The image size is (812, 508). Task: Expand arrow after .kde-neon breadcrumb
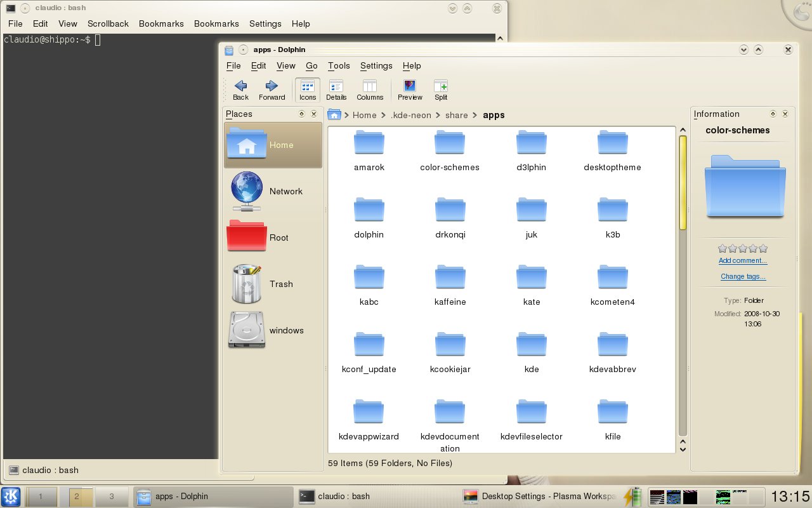pos(438,115)
